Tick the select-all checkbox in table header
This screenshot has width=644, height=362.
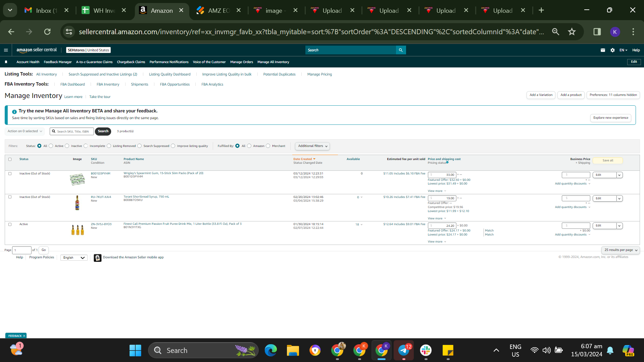(x=10, y=159)
